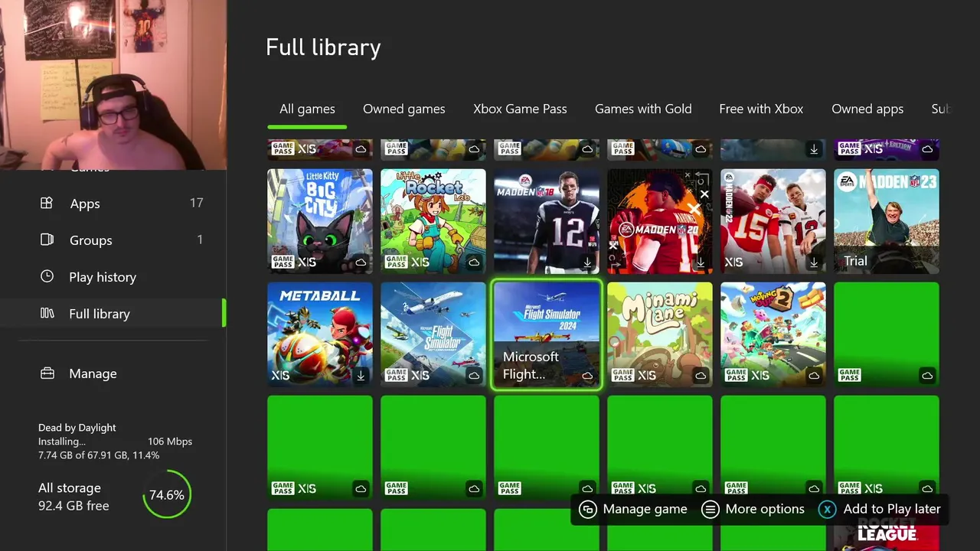The image size is (980, 551).
Task: Click cloud icon on Flight Simulator 2024 tile
Action: pyautogui.click(x=587, y=376)
